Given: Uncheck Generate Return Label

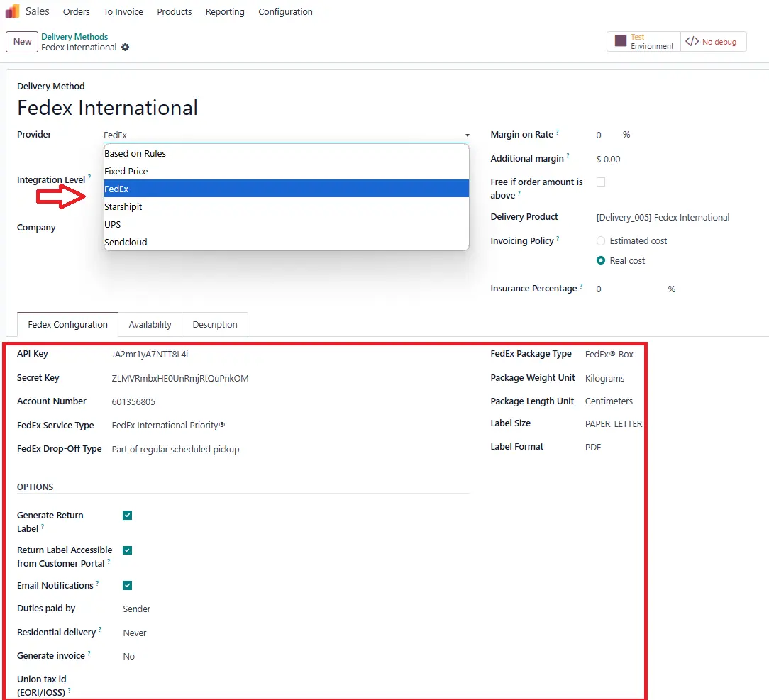Looking at the screenshot, I should tap(128, 515).
